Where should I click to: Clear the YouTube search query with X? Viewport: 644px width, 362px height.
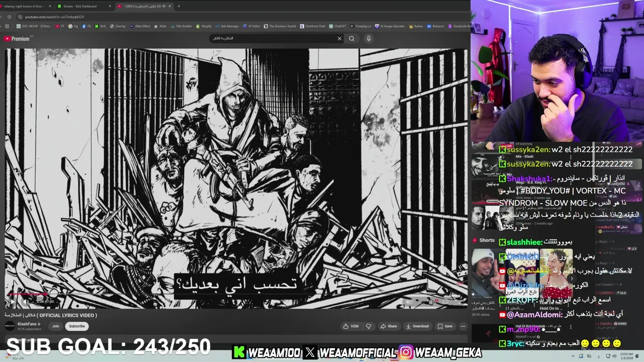pyautogui.click(x=339, y=38)
